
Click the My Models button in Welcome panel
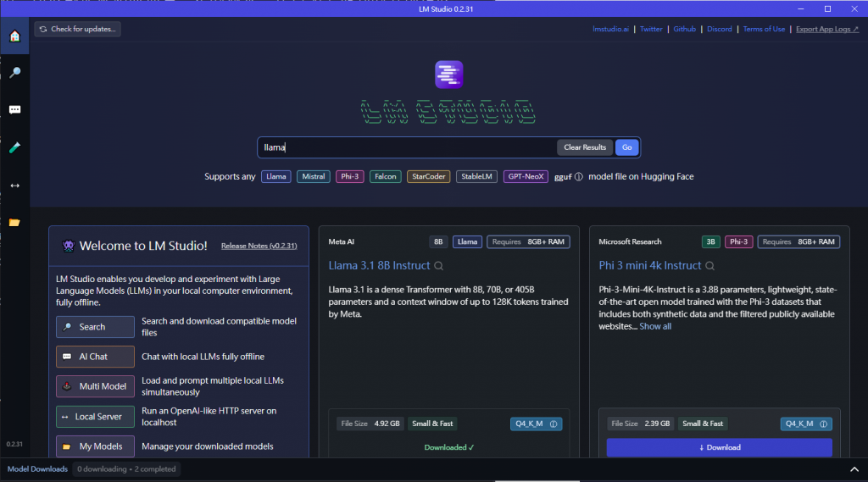coord(95,446)
